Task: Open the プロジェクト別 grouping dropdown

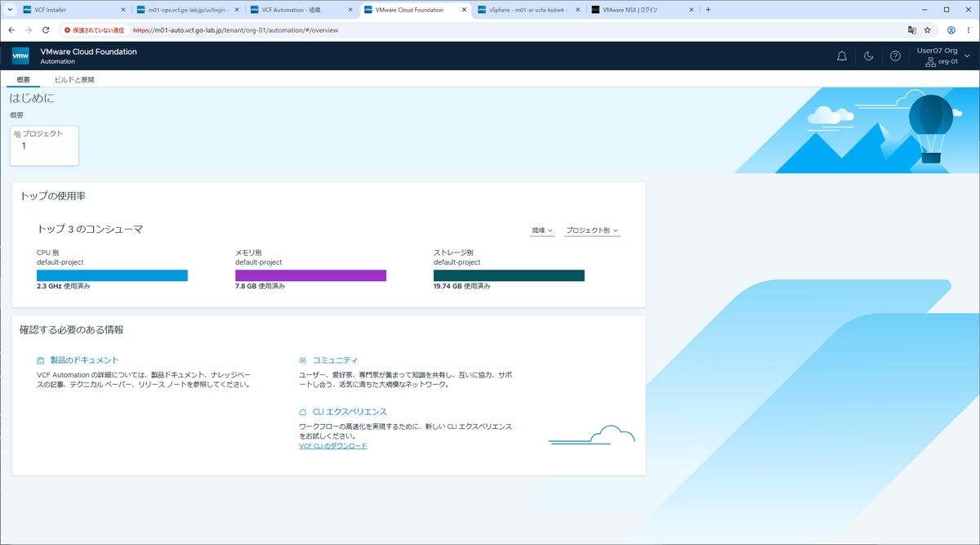Action: 592,230
